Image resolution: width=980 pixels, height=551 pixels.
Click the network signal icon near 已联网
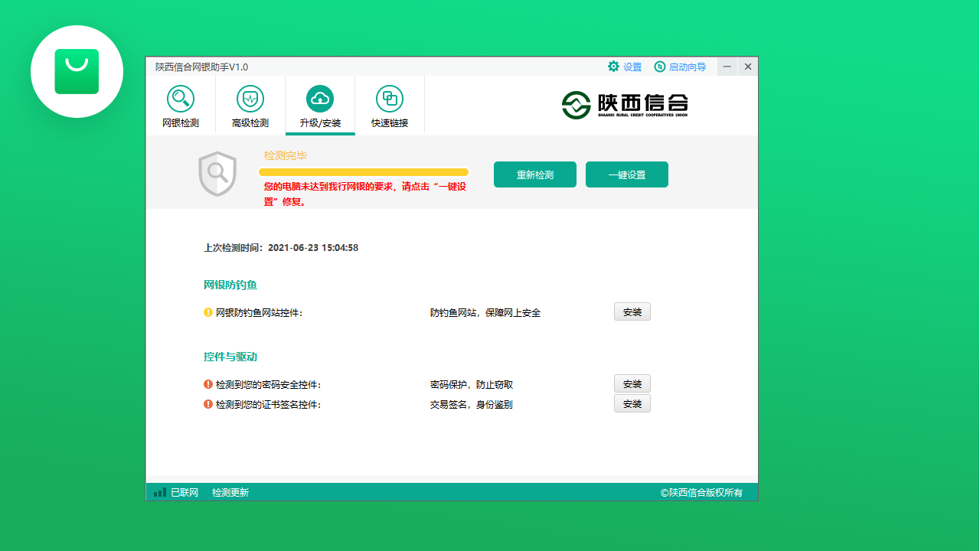[x=158, y=492]
